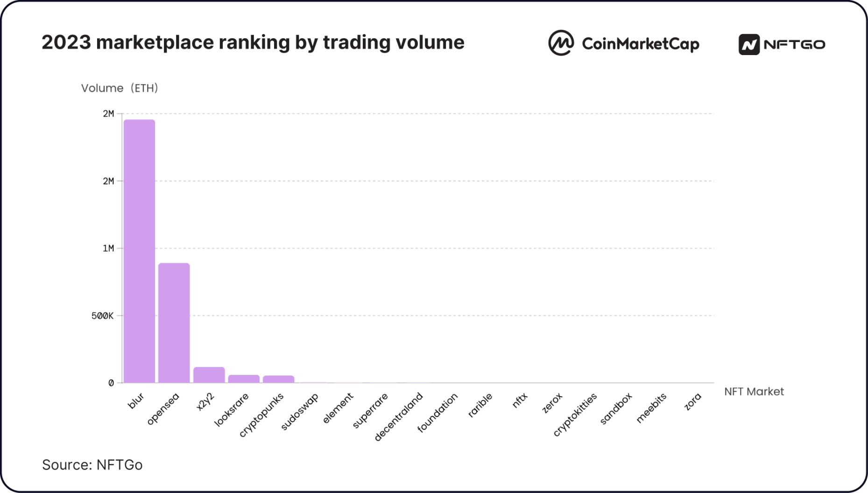Click the 1M y-axis tick label

pos(108,248)
